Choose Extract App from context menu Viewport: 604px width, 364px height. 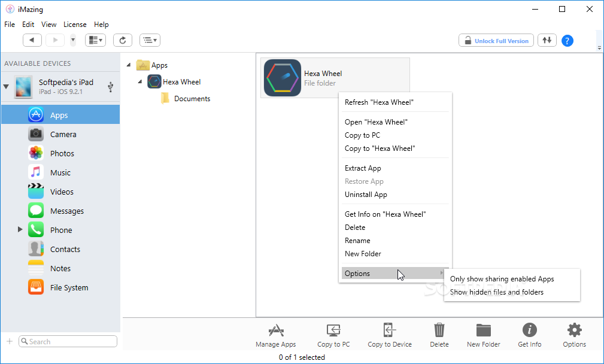coord(395,168)
